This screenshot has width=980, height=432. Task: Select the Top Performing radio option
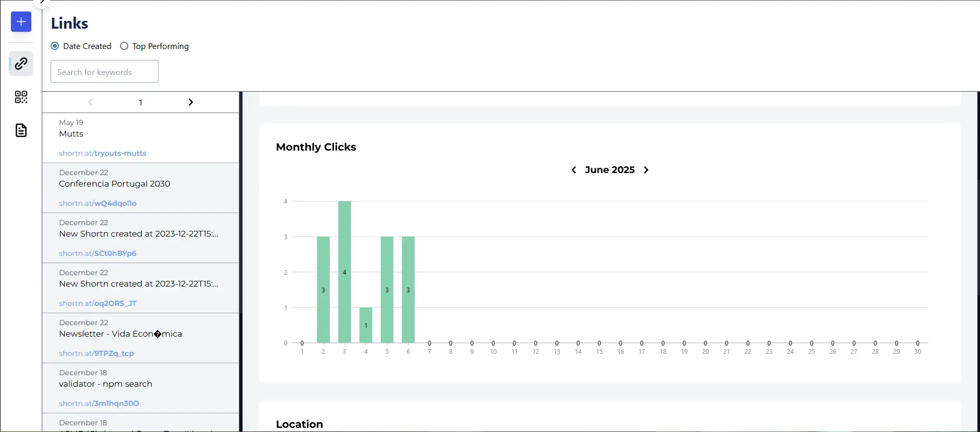124,46
